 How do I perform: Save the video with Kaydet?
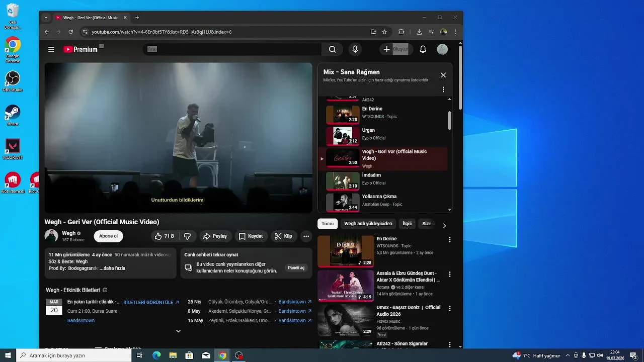[x=251, y=236]
